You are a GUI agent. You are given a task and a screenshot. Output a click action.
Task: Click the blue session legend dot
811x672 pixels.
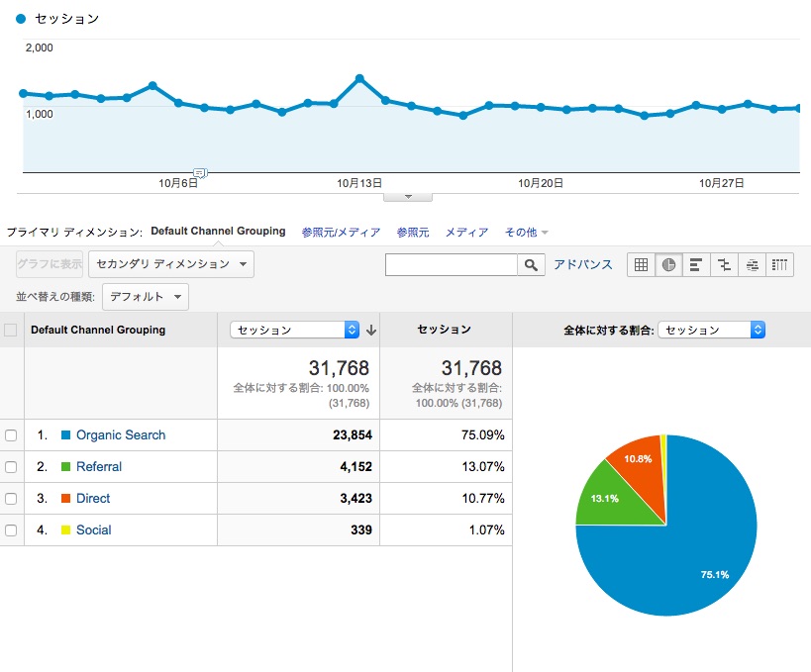point(21,19)
